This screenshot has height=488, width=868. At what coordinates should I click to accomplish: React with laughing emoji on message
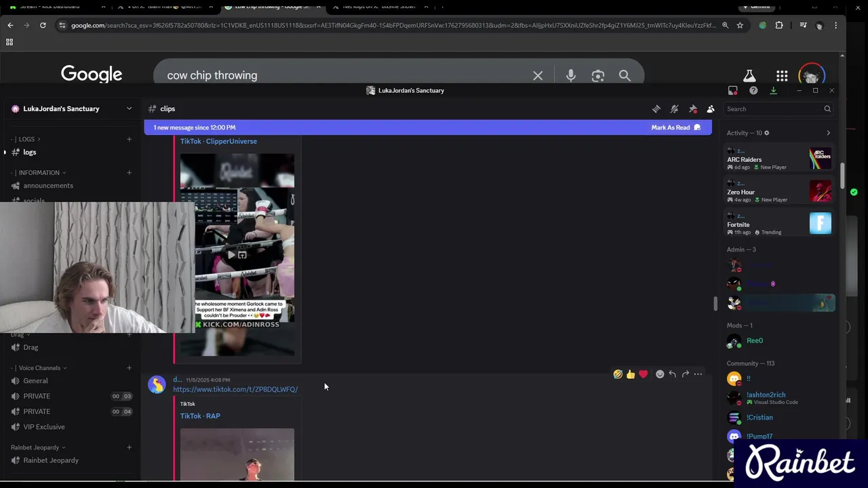[x=618, y=374]
